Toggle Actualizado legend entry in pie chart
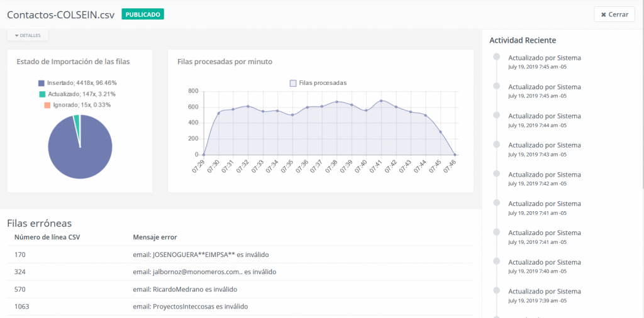This screenshot has height=318, width=644. [76, 94]
